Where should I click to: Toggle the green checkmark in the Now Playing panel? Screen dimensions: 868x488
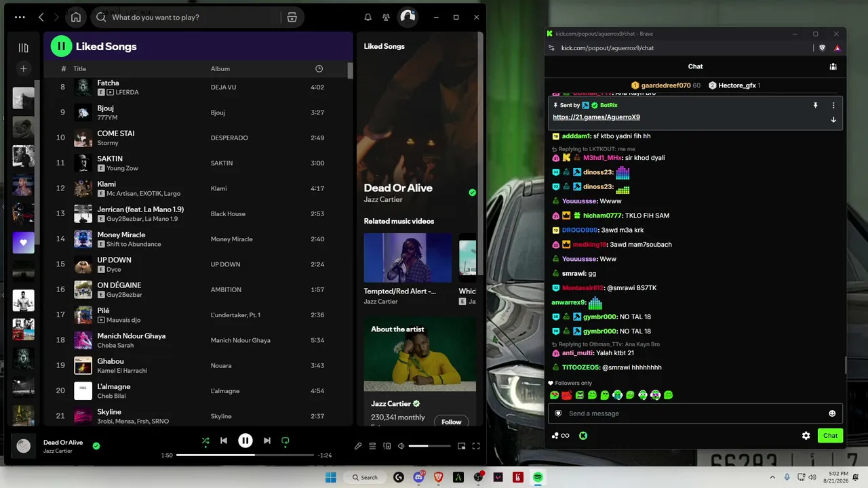(473, 192)
